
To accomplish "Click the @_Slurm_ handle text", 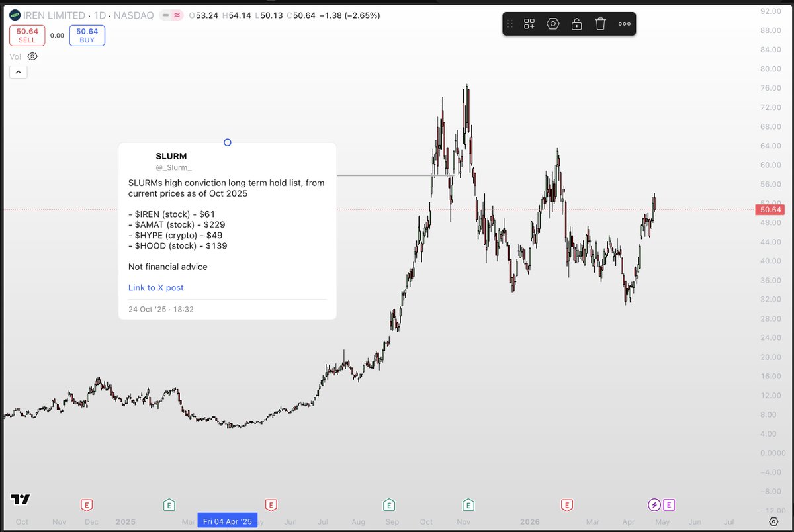I will tap(173, 167).
